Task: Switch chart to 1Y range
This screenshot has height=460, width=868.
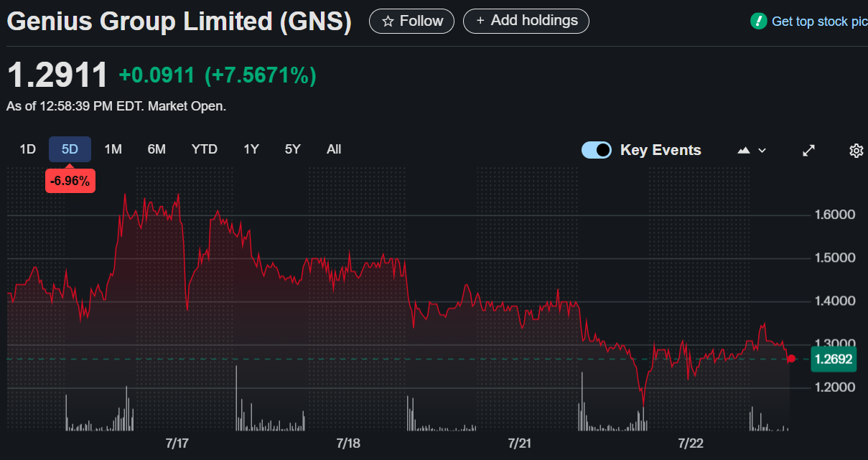Action: point(251,149)
